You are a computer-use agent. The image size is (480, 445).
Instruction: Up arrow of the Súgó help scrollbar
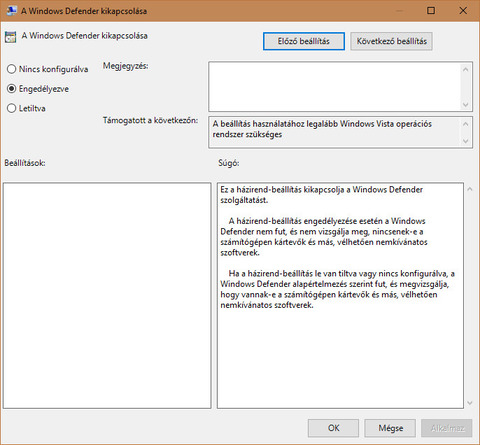(x=470, y=189)
